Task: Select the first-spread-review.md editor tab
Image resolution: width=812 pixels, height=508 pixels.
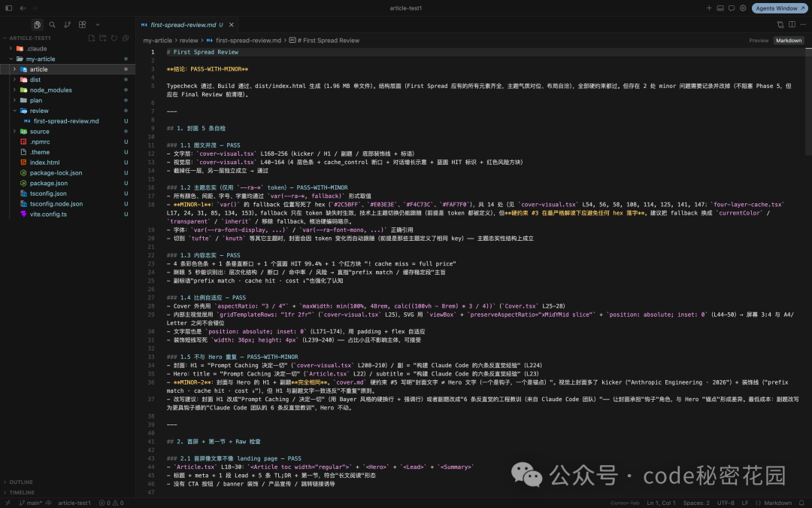Action: click(183, 24)
